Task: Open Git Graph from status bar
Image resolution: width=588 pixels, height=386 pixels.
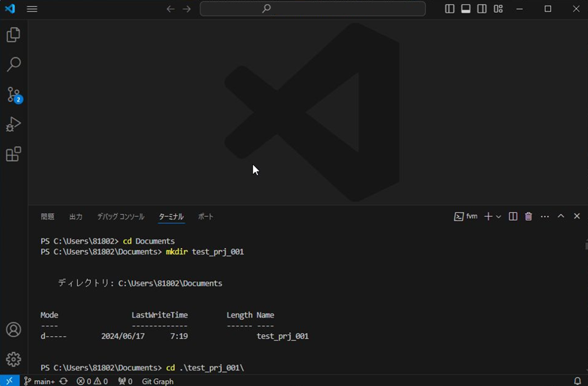Action: tap(157, 381)
